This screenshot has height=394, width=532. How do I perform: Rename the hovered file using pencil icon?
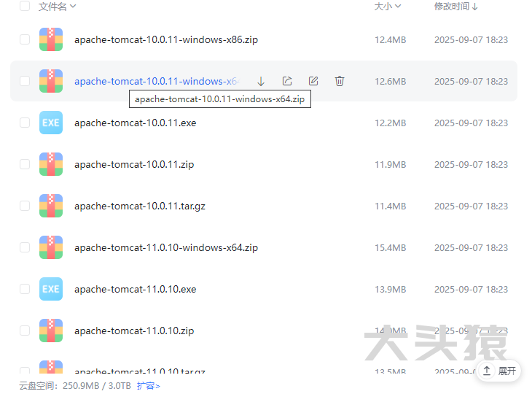(x=313, y=81)
